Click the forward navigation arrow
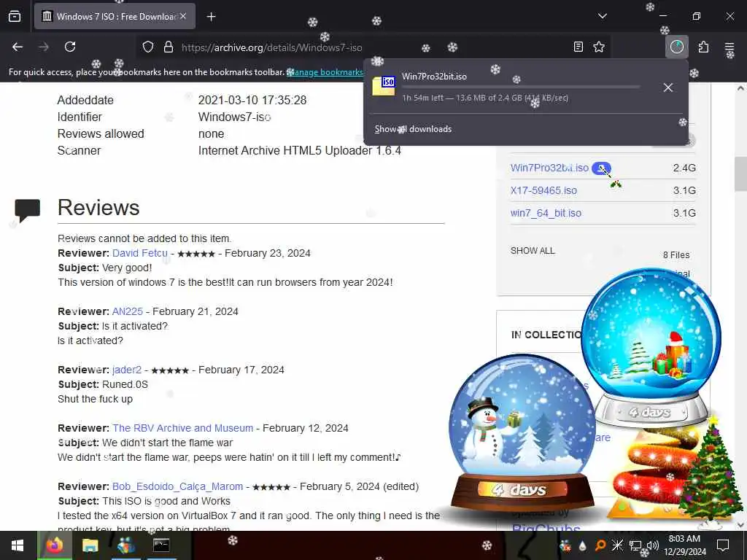 tap(44, 47)
